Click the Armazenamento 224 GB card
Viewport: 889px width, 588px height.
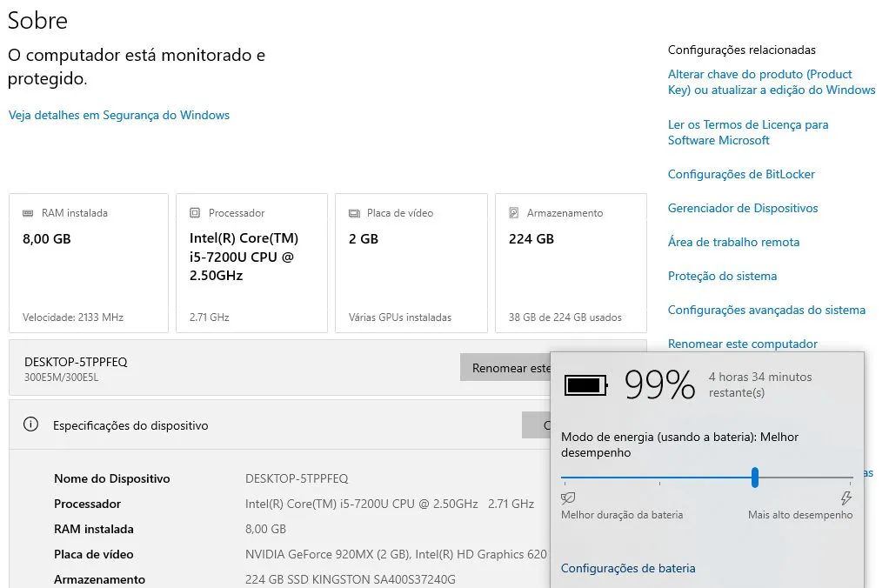point(571,263)
